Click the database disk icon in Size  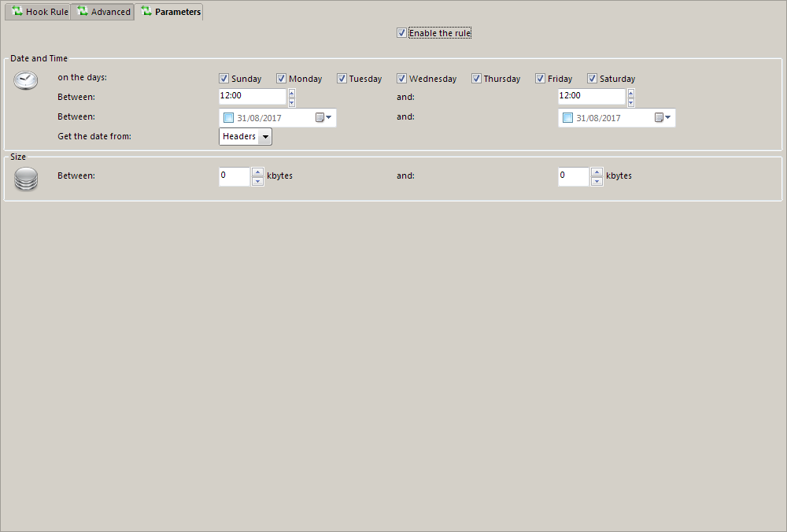26,179
